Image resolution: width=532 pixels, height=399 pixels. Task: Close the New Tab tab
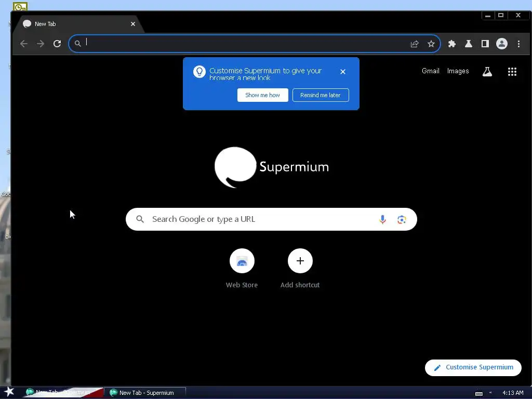(x=133, y=24)
